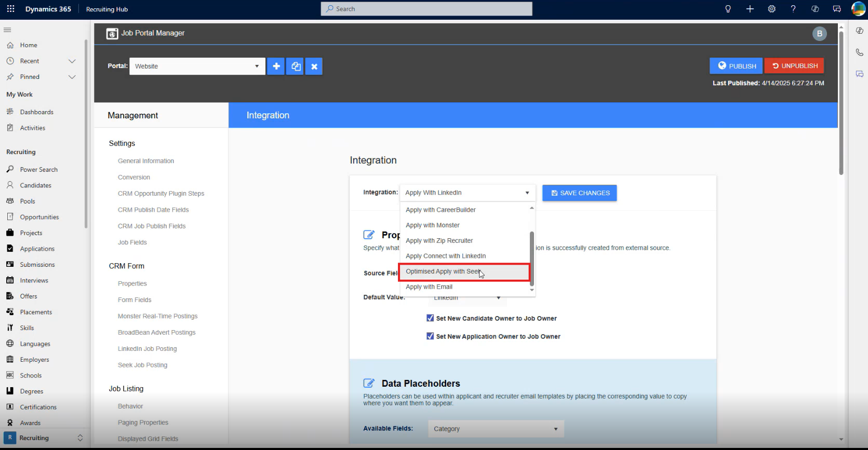Open the settings gear icon
The image size is (868, 450).
point(771,9)
